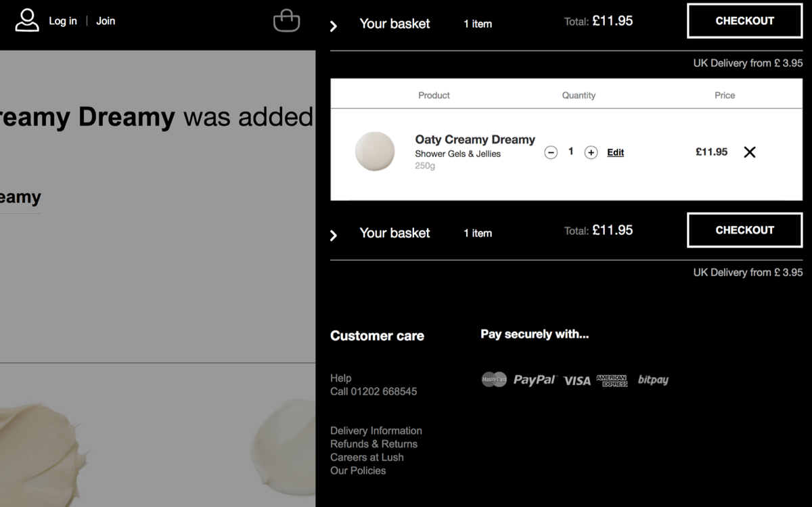Click the MasterCard payment icon
The height and width of the screenshot is (507, 812).
click(494, 380)
